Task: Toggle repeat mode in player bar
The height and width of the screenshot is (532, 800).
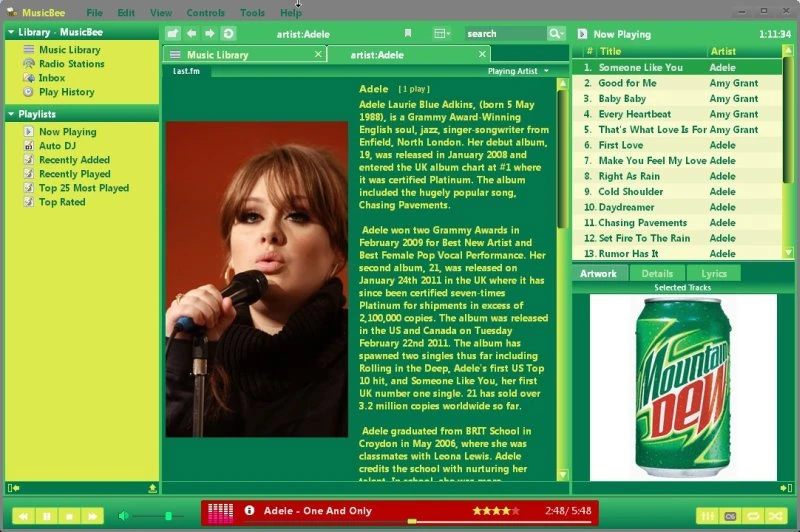Action: point(751,515)
